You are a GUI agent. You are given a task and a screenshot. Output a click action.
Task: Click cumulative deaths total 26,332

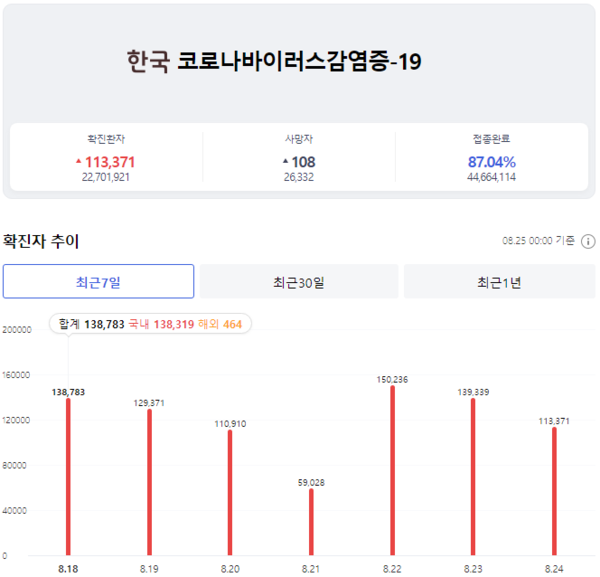point(299,177)
